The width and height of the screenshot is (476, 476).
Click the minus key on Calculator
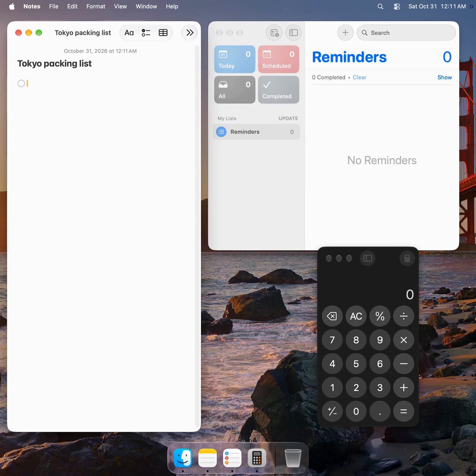coord(403,364)
